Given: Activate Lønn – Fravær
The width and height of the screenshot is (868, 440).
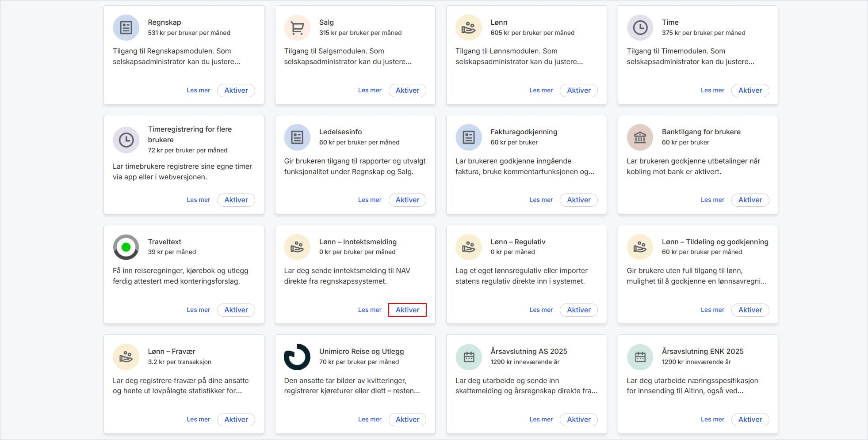Looking at the screenshot, I should pos(236,419).
